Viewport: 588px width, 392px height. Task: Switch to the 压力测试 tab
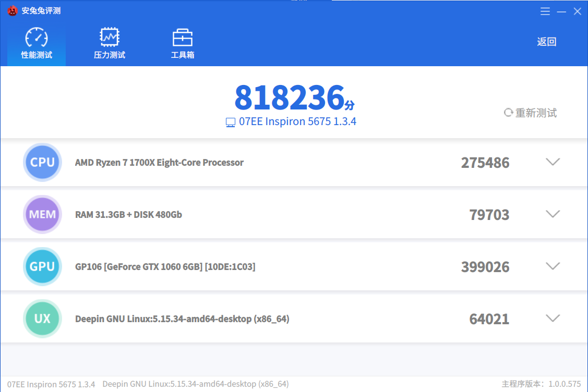coord(109,42)
